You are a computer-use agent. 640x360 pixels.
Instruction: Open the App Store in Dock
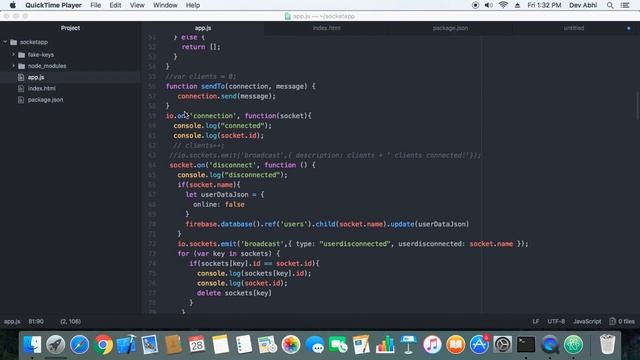(479, 345)
